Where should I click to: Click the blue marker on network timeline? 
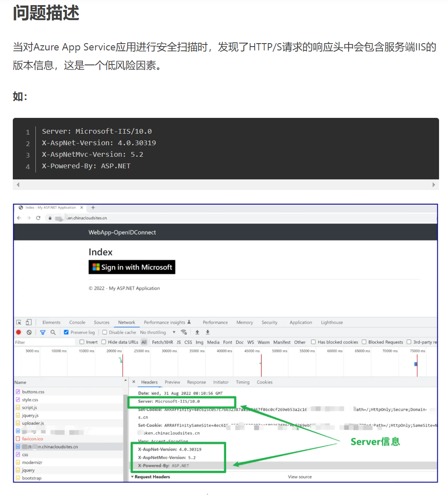(416, 364)
